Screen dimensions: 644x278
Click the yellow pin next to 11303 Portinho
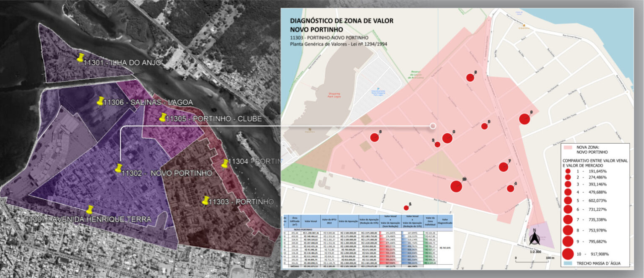[x=205, y=201]
